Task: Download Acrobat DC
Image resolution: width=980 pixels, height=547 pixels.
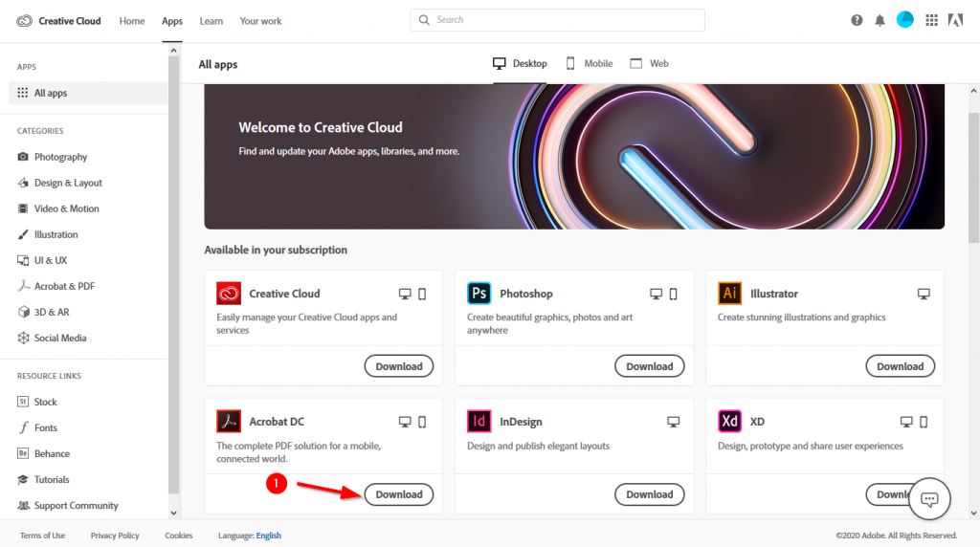Action: point(399,494)
